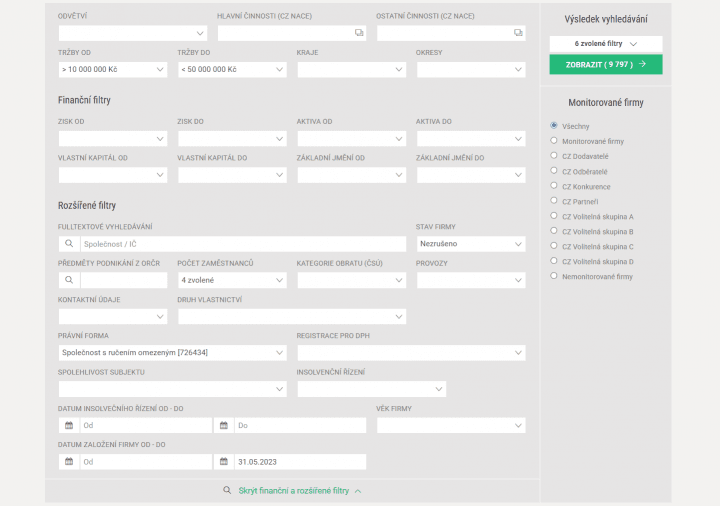Open Základní jmění od dropdown
Image resolution: width=720 pixels, height=506 pixels.
tap(352, 175)
